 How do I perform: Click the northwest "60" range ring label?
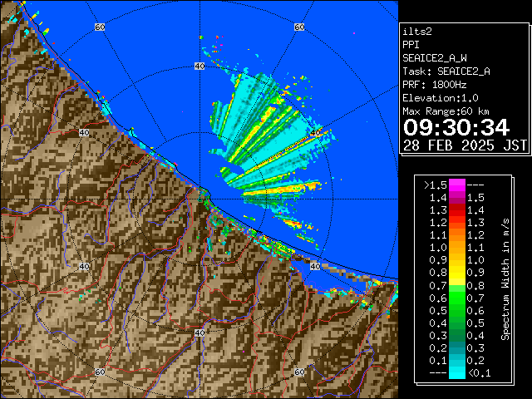point(100,27)
